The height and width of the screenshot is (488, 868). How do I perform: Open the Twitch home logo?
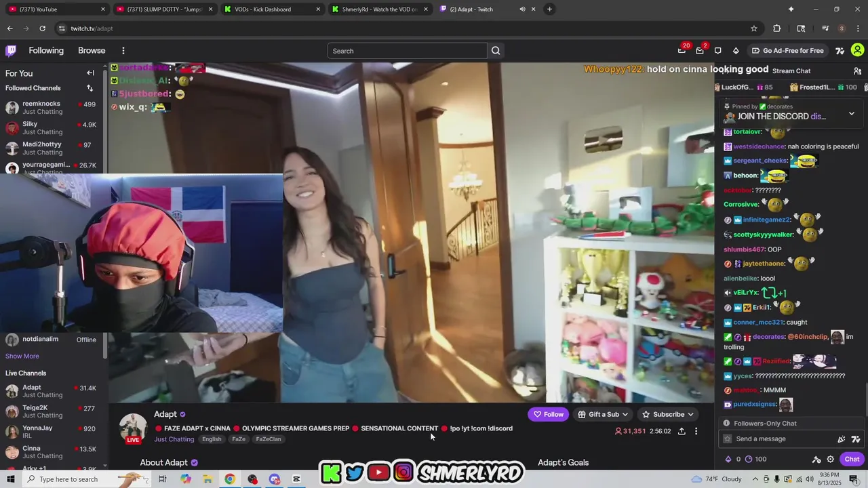pyautogui.click(x=11, y=50)
